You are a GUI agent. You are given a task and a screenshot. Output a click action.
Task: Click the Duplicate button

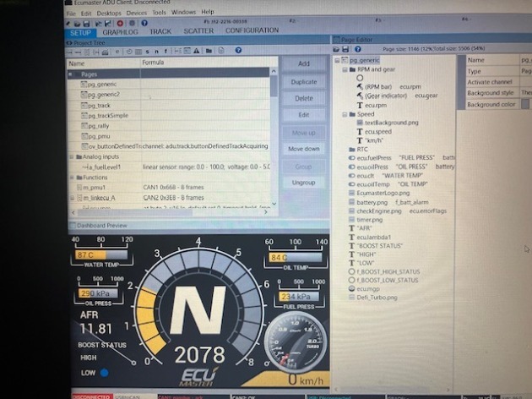304,82
